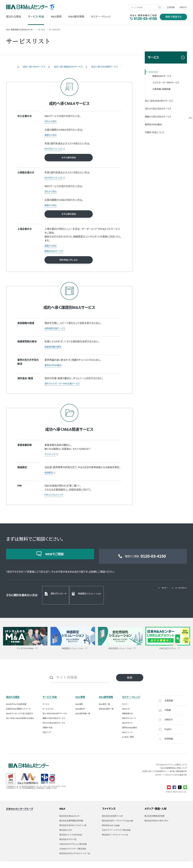The width and height of the screenshot is (193, 868).
Task: Open the LINE公式アカウント banner thumbnail
Action: pos(168,636)
